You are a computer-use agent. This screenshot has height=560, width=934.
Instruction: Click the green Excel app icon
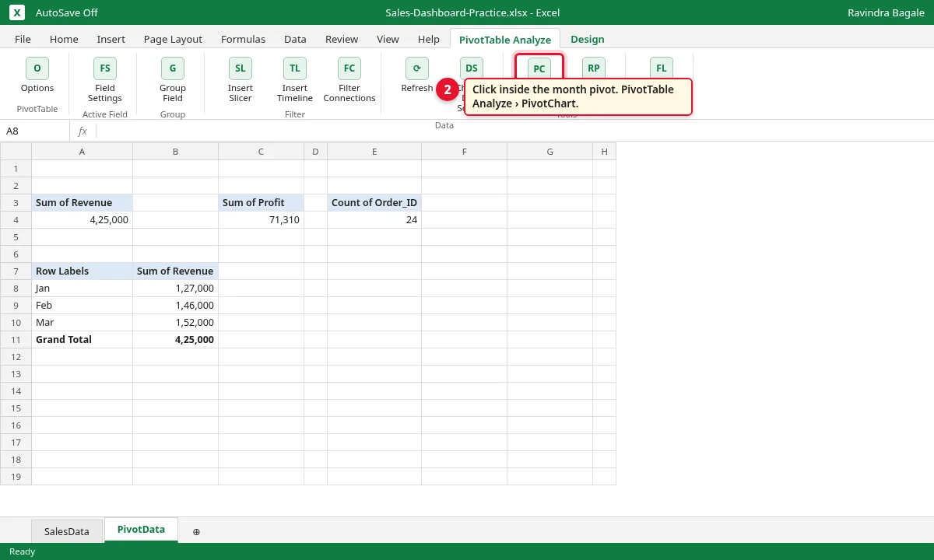(17, 12)
